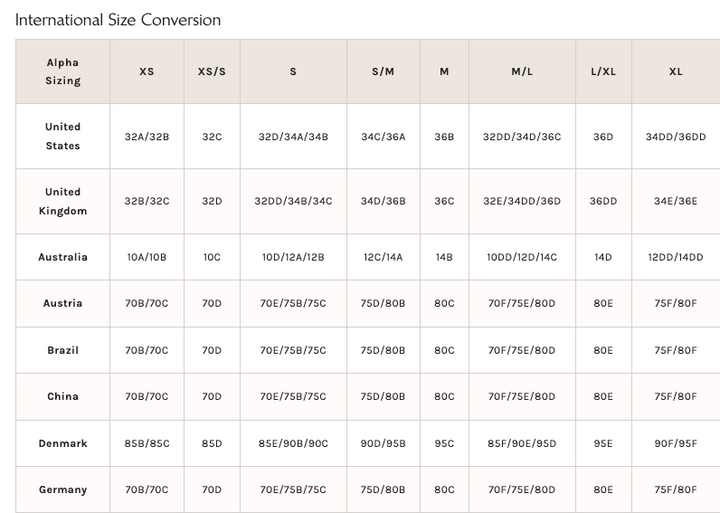Click the "United States" row label
The height and width of the screenshot is (513, 720).
pos(62,136)
